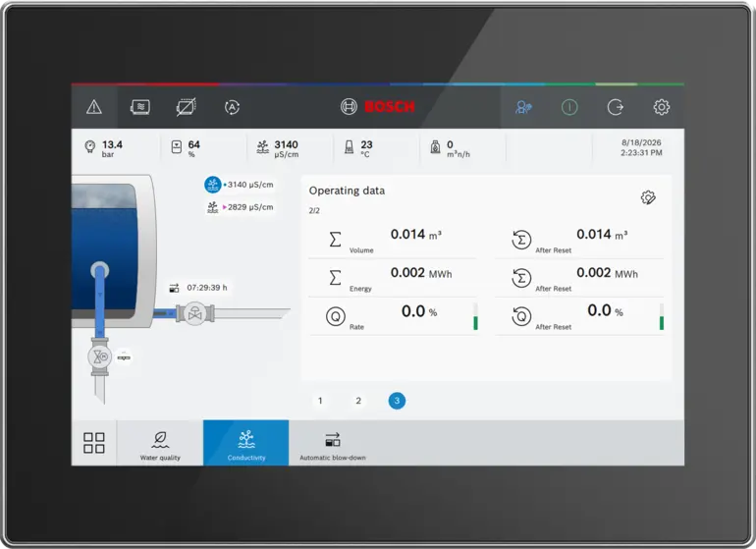
Task: Open the settings gear in top bar
Action: (662, 107)
